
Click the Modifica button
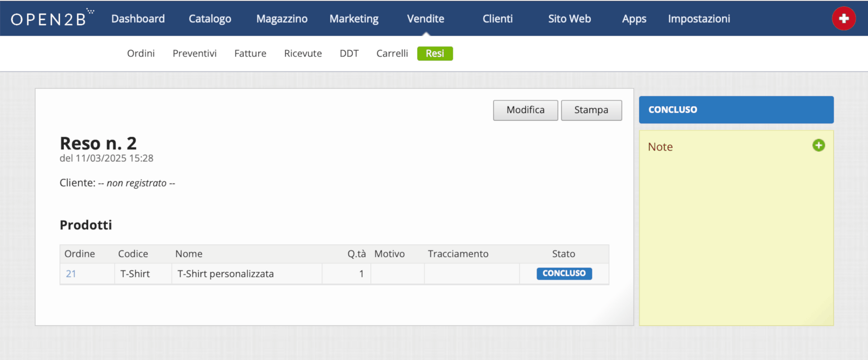(x=525, y=110)
